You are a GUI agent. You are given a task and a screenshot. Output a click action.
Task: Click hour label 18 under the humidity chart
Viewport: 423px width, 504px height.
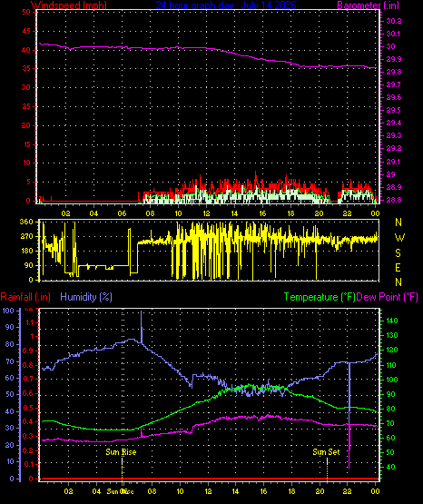coord(291,491)
